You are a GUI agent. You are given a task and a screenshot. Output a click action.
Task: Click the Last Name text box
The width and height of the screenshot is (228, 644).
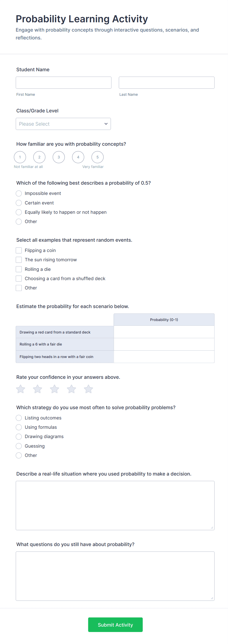click(x=167, y=83)
